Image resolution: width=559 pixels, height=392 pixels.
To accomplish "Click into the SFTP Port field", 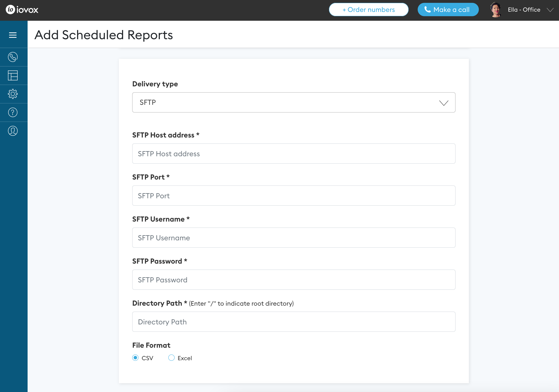I will (294, 196).
